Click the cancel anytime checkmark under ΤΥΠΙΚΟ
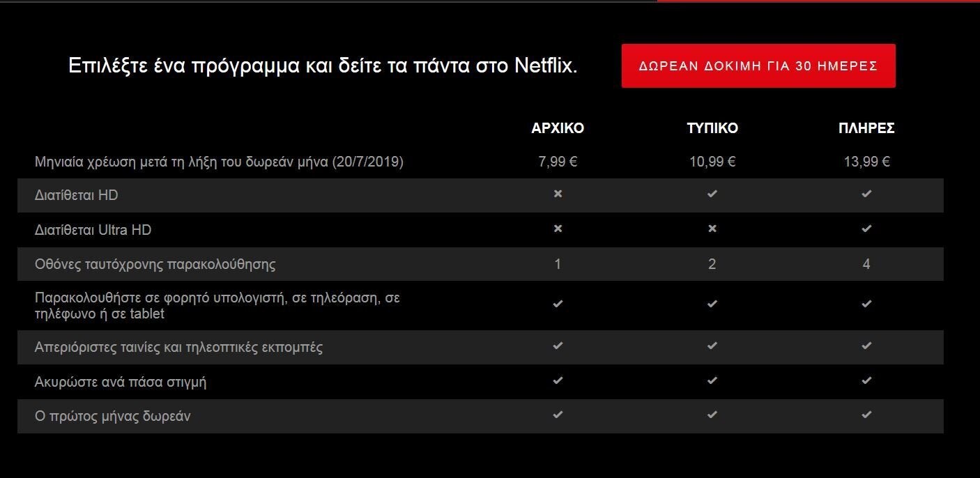The width and height of the screenshot is (980, 478). click(x=712, y=380)
